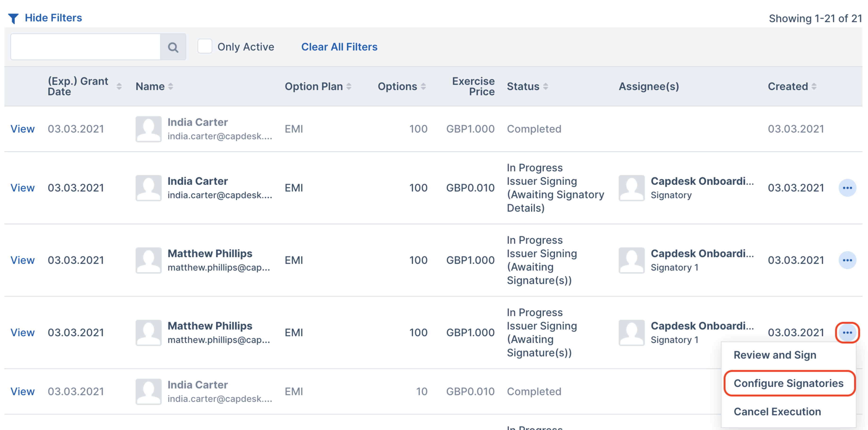
Task: Enable the Only Active checkbox
Action: pos(204,46)
